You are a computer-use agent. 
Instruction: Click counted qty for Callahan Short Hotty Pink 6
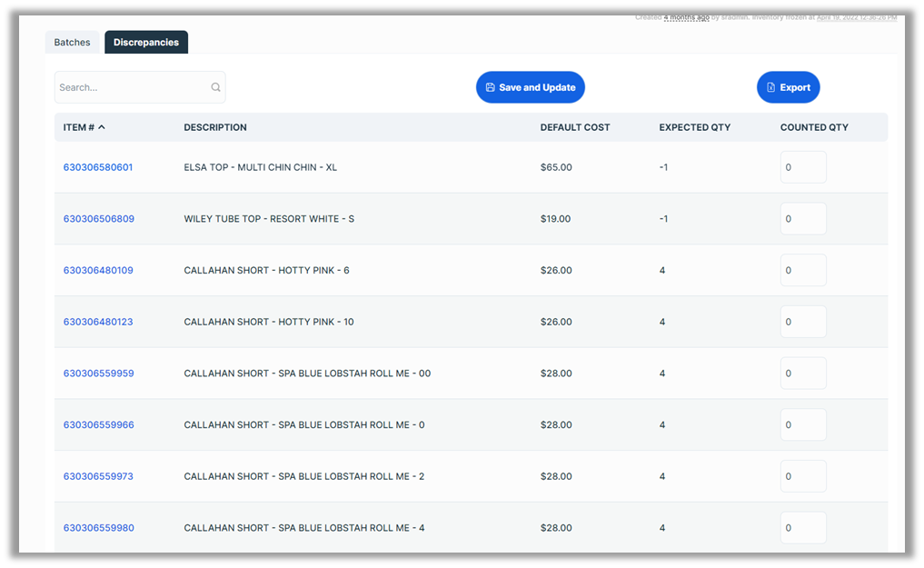[x=802, y=271]
